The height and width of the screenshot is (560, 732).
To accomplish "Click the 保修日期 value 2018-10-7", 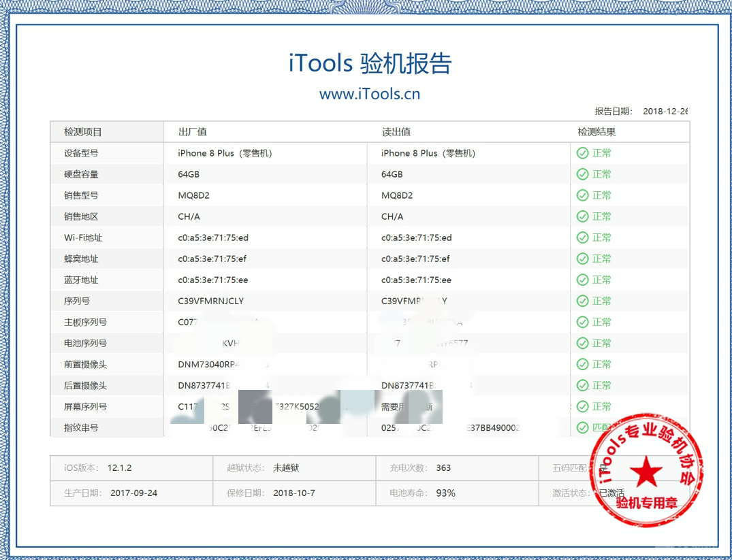I will 294,493.
